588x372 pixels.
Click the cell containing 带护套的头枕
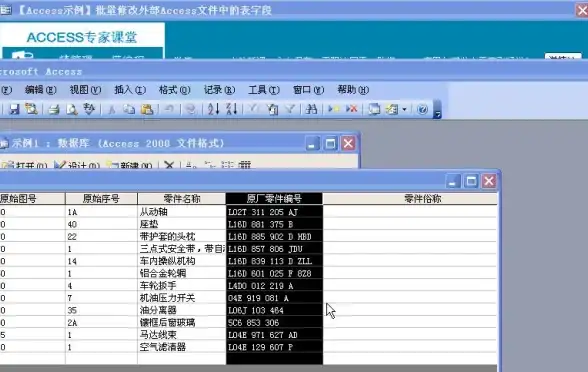(x=182, y=237)
